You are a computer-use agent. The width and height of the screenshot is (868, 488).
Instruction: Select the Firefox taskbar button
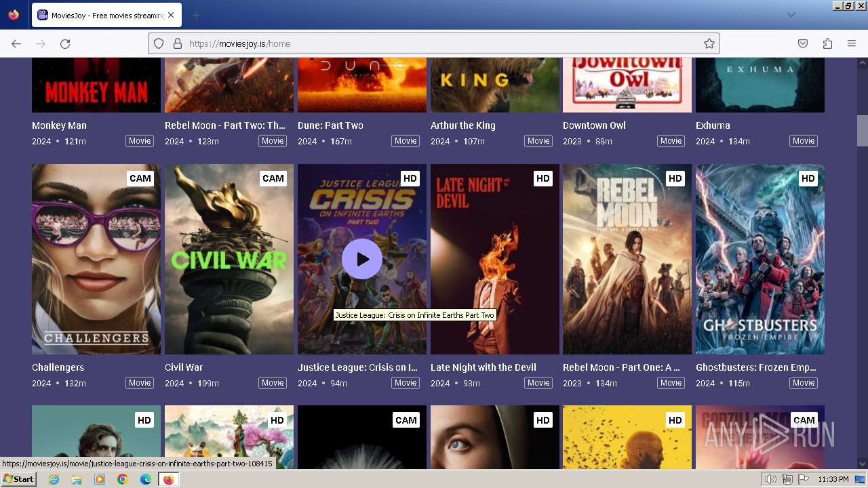point(169,479)
